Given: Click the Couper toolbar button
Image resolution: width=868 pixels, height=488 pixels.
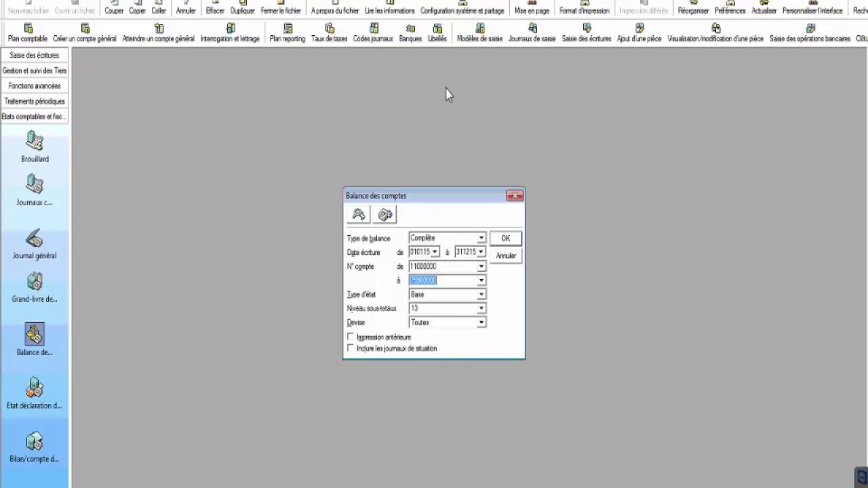Looking at the screenshot, I should (114, 8).
